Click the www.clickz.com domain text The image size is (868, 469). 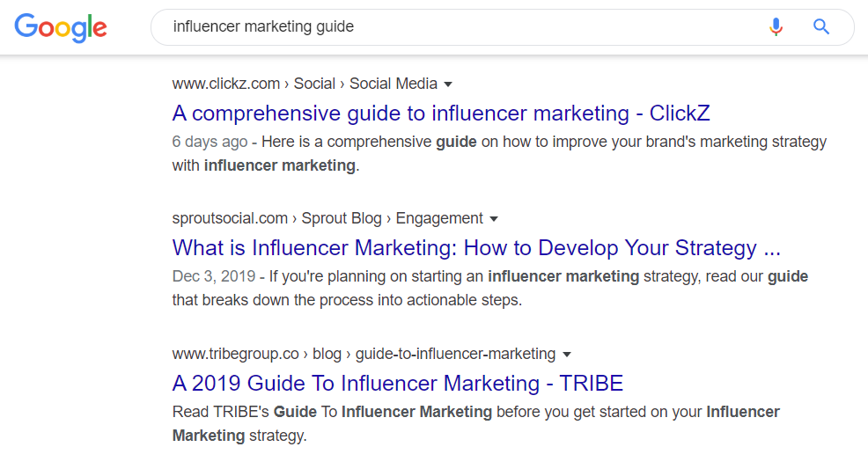pyautogui.click(x=226, y=84)
